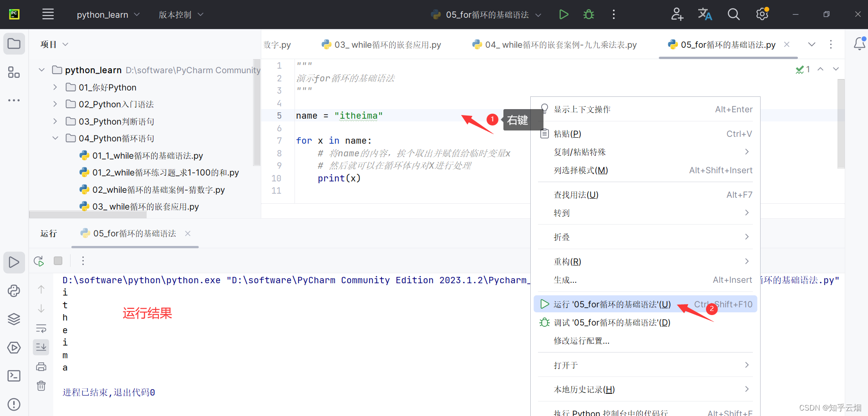Open the 折叠 submenu
868x416 pixels.
click(x=645, y=237)
